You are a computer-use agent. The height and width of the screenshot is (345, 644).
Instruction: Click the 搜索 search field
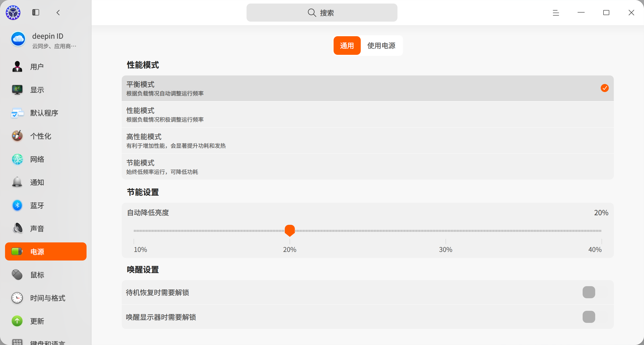pyautogui.click(x=322, y=13)
